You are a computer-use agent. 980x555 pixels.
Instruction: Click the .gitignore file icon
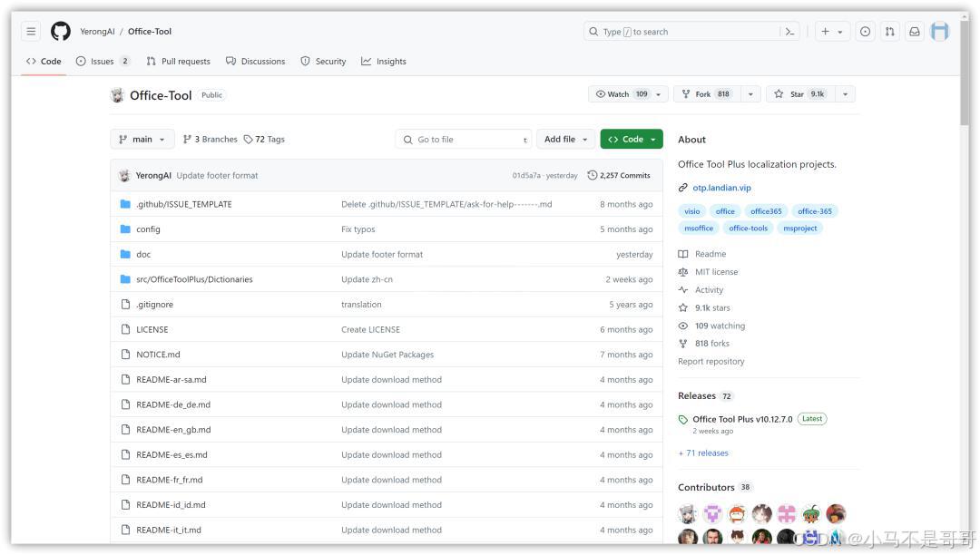point(125,304)
